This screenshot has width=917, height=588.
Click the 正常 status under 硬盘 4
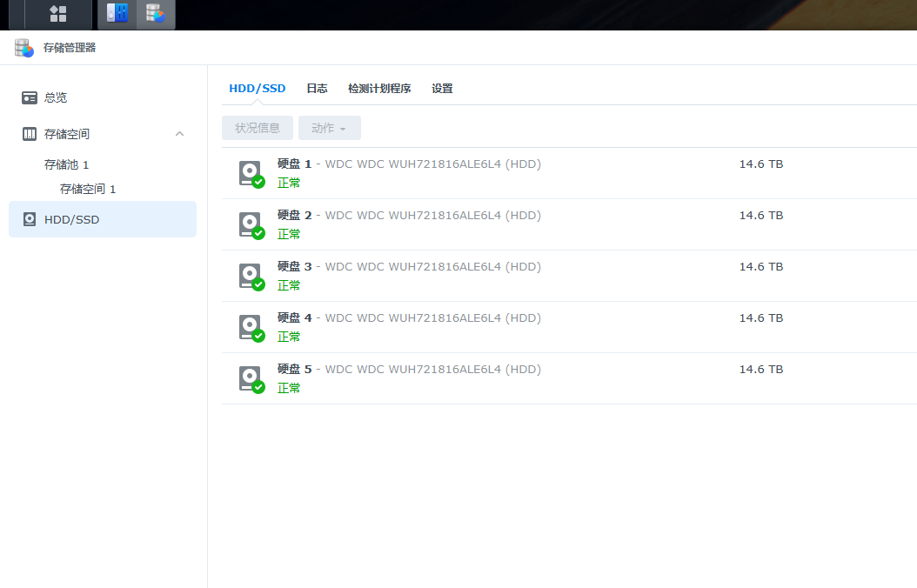click(288, 337)
